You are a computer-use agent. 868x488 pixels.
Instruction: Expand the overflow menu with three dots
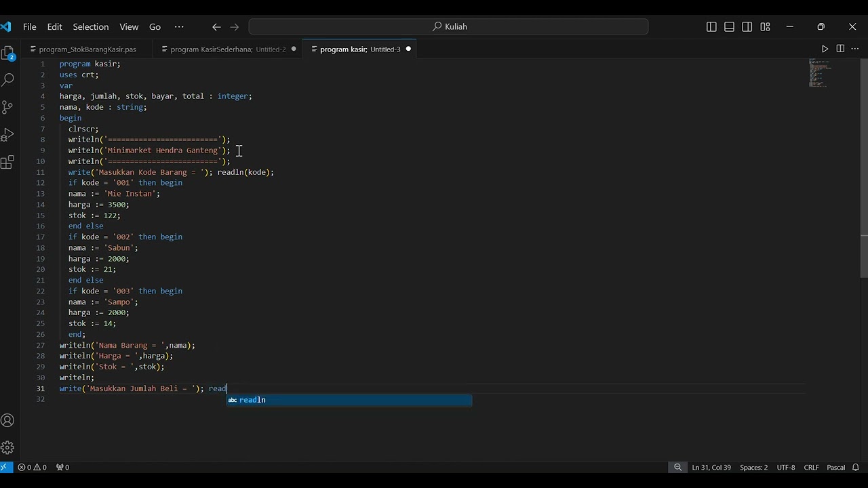tap(179, 27)
